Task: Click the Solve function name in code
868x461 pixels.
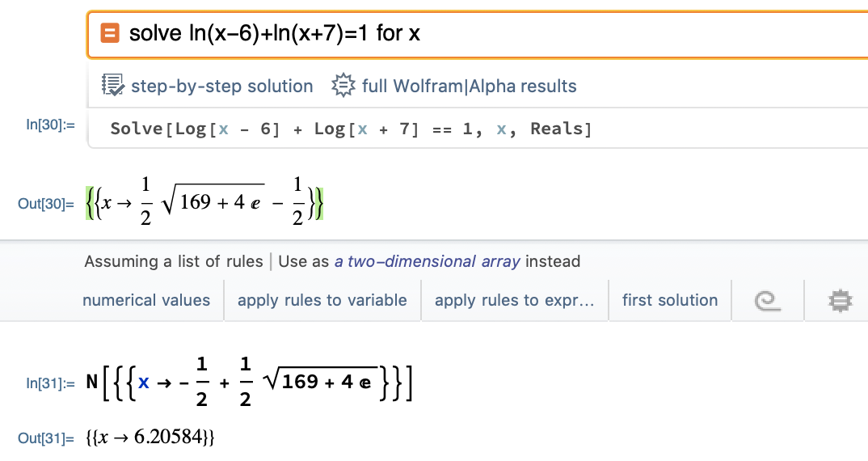Action: click(x=136, y=129)
